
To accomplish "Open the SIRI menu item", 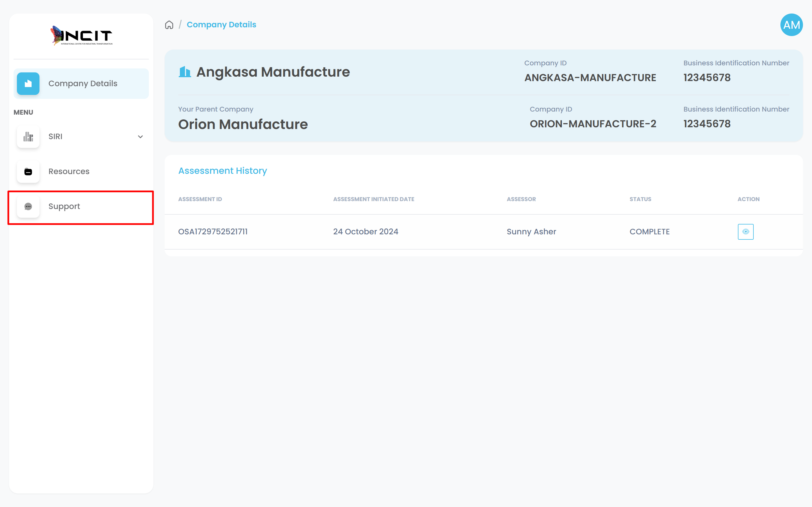I will tap(55, 137).
